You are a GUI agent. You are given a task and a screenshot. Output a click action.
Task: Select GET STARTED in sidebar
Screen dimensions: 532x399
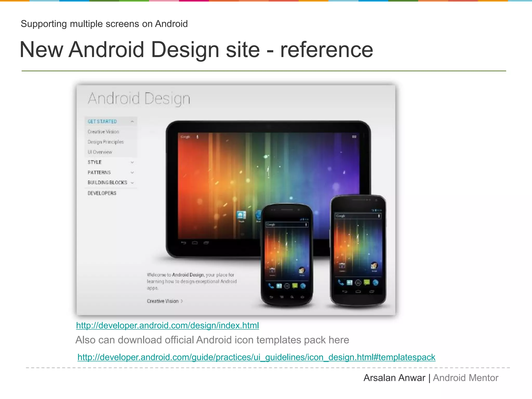coord(102,121)
